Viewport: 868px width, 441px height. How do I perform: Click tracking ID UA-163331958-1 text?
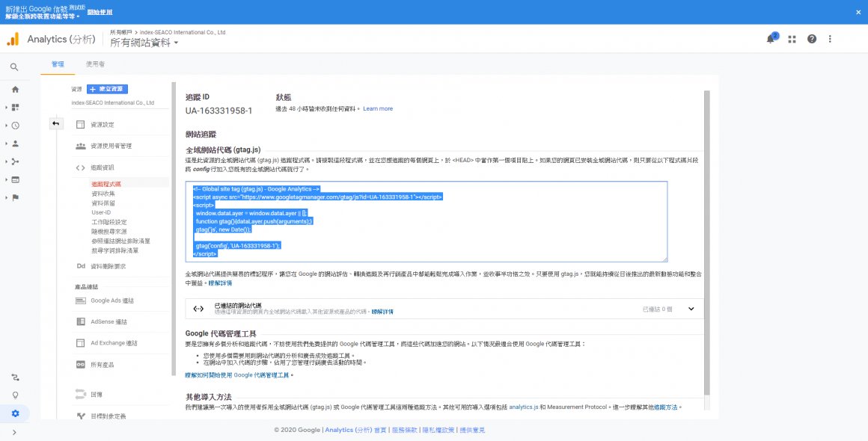pos(218,111)
